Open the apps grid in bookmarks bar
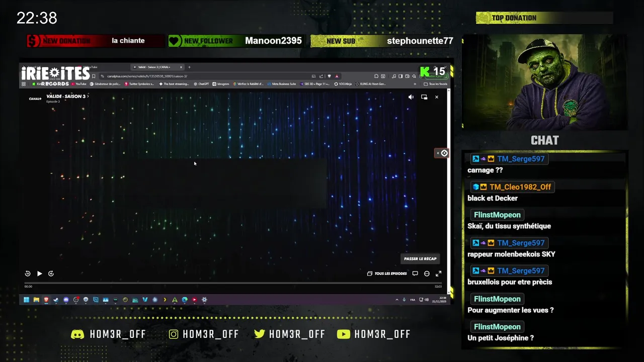This screenshot has height=362, width=644. pos(24,84)
